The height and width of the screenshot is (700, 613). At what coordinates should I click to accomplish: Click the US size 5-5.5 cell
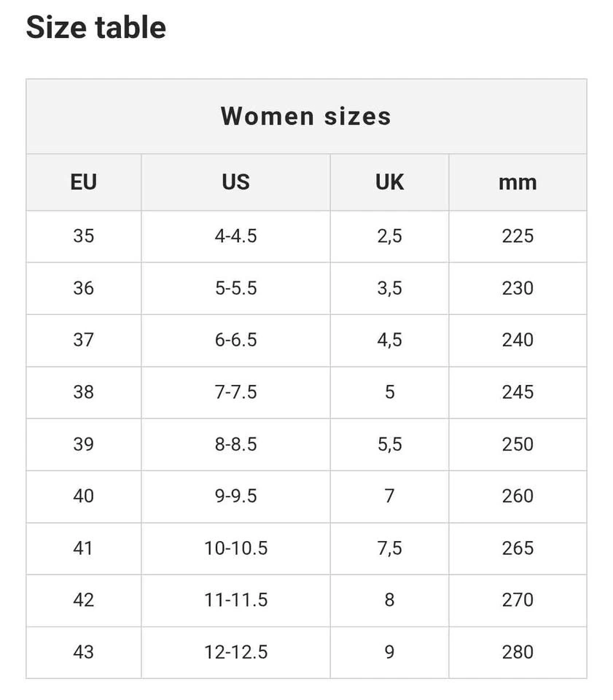[x=235, y=288]
